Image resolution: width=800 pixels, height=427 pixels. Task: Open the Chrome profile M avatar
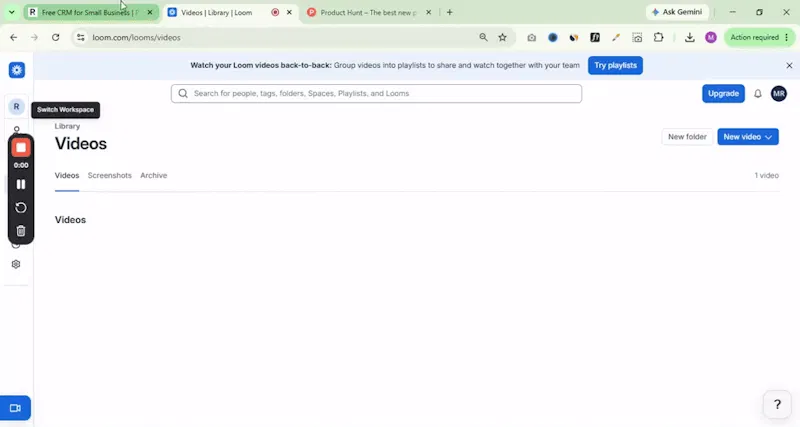click(x=711, y=37)
